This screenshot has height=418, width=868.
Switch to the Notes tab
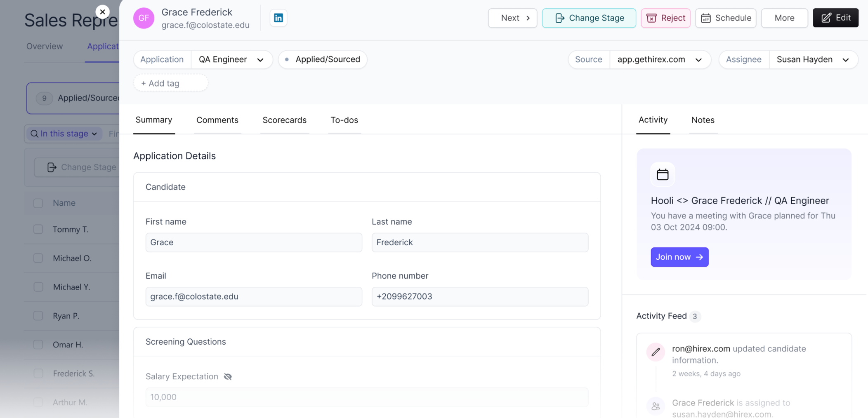pos(703,120)
